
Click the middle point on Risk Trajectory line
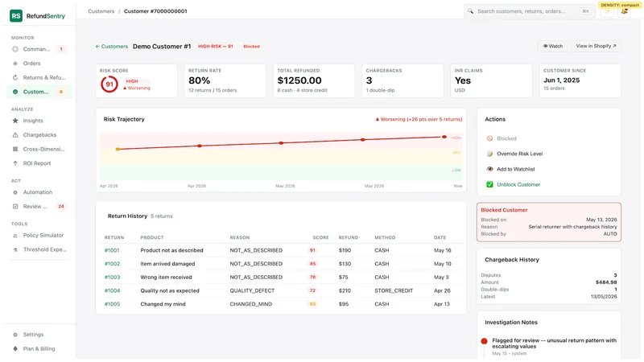(x=281, y=143)
